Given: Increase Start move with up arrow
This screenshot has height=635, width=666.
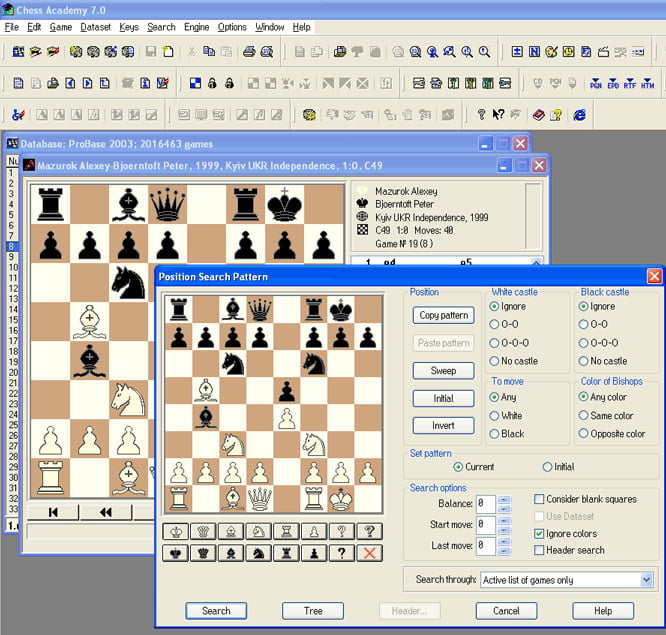Looking at the screenshot, I should pos(504,520).
